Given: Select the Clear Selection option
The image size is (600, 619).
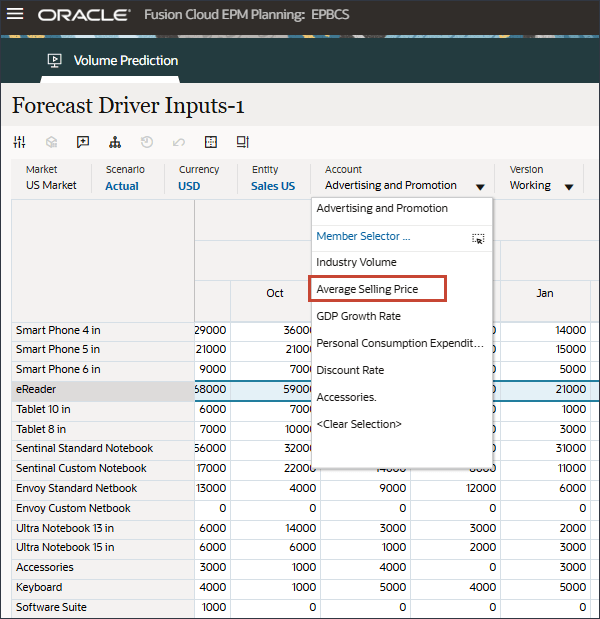Looking at the screenshot, I should (x=359, y=424).
